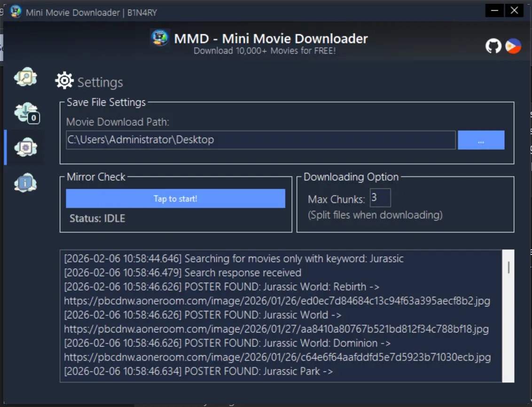This screenshot has width=532, height=407.
Task: Open the about info sidebar icon
Action: [25, 183]
